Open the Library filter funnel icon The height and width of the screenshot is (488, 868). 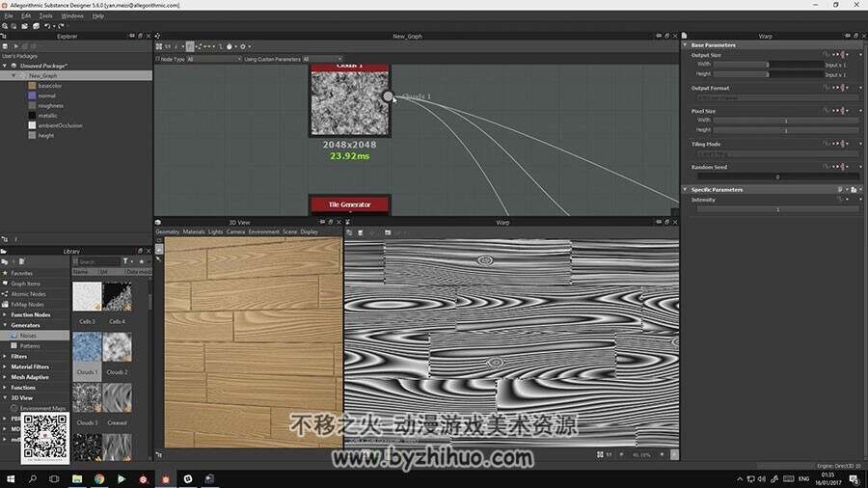click(125, 261)
